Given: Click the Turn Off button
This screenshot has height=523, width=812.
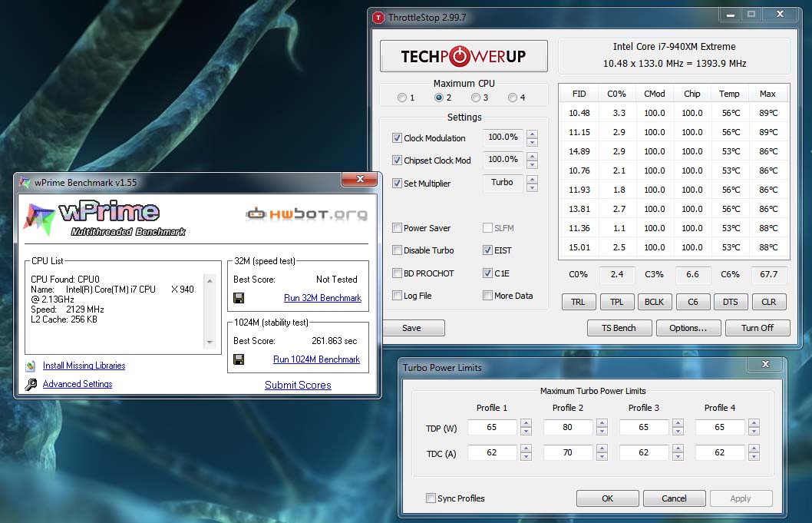Looking at the screenshot, I should (x=758, y=328).
